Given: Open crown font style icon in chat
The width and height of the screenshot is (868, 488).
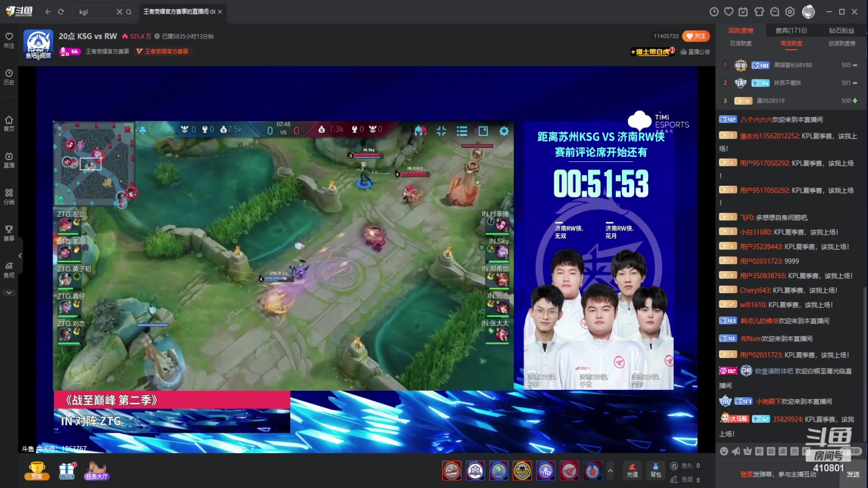Looking at the screenshot, I should click(x=748, y=451).
